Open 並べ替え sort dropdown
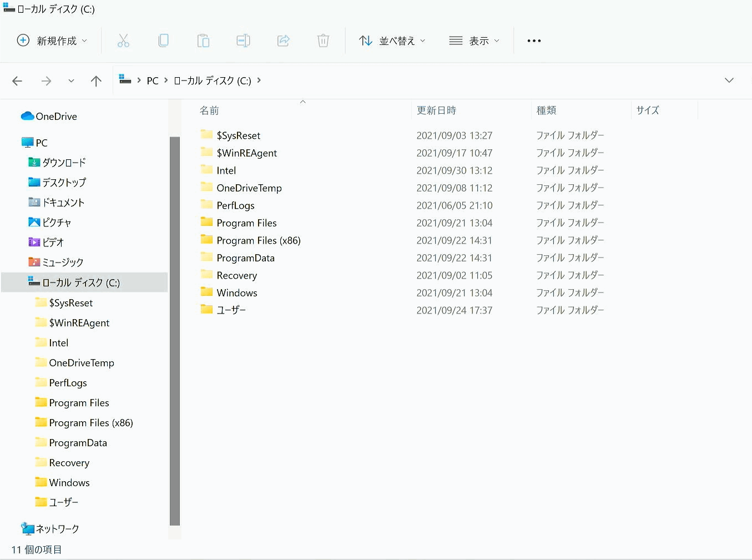 point(392,41)
